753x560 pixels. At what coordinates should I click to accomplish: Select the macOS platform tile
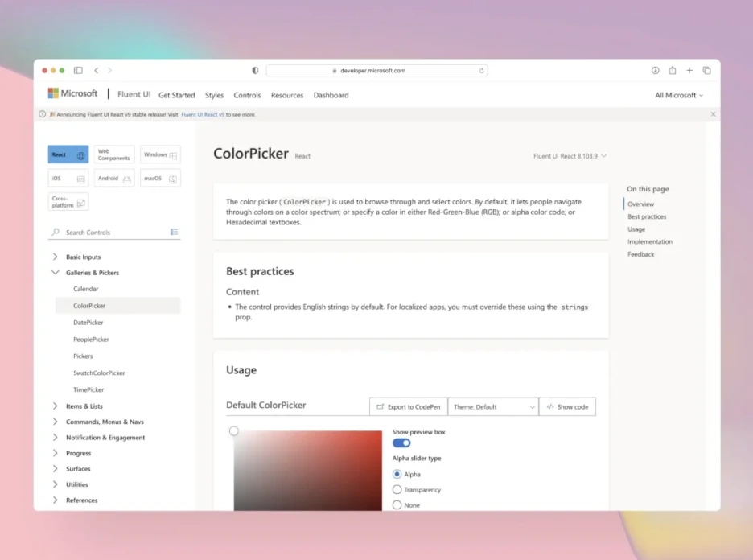(x=160, y=178)
